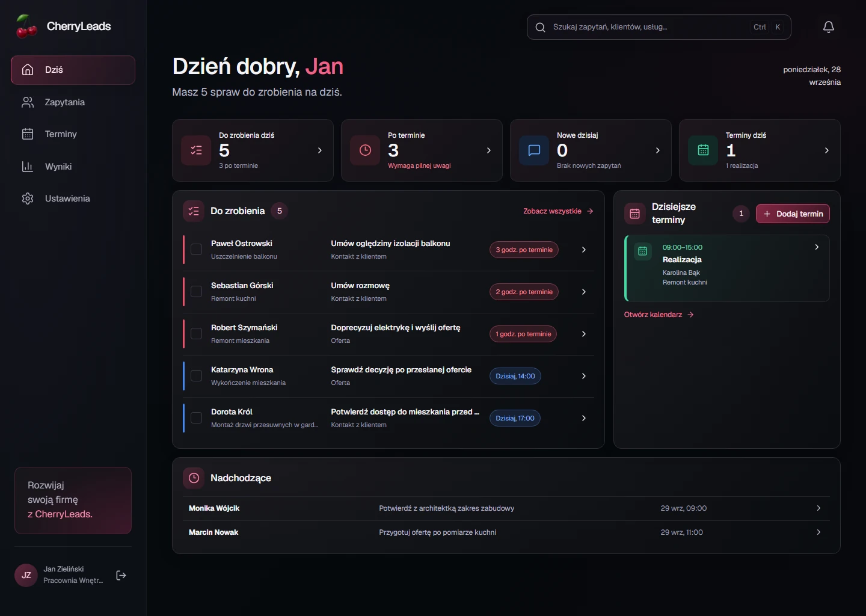Click the Rozwijaj swoją firmę promo card

[73, 500]
